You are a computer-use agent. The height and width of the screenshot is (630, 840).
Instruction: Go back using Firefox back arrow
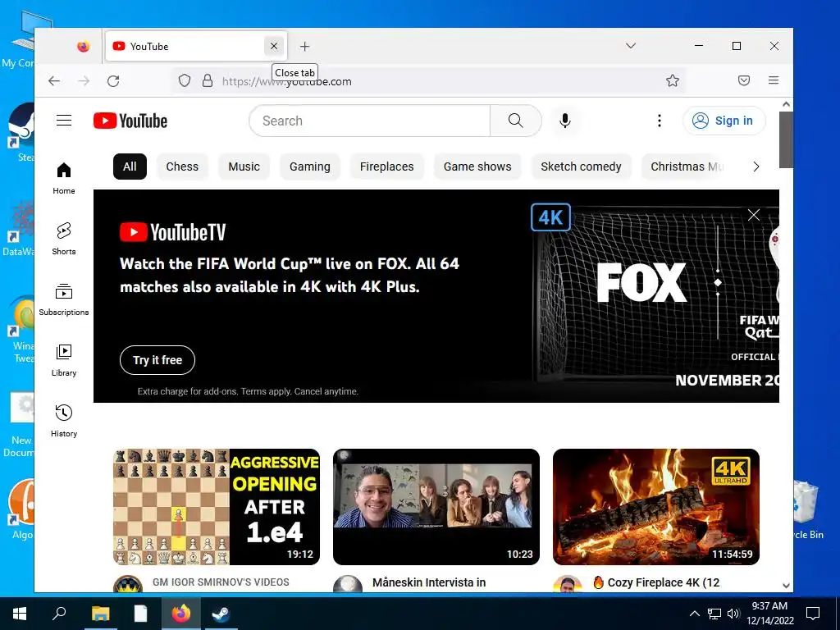[x=54, y=81]
